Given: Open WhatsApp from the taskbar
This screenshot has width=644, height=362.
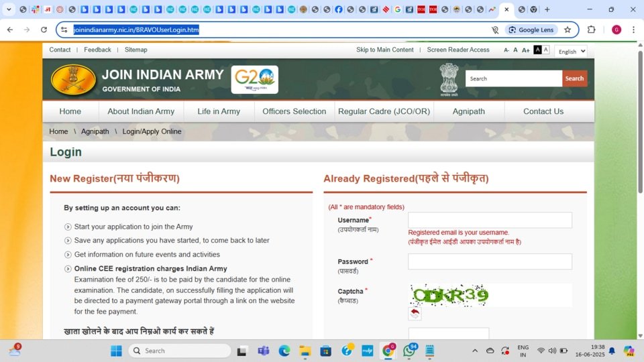Looking at the screenshot, I should coord(409,351).
